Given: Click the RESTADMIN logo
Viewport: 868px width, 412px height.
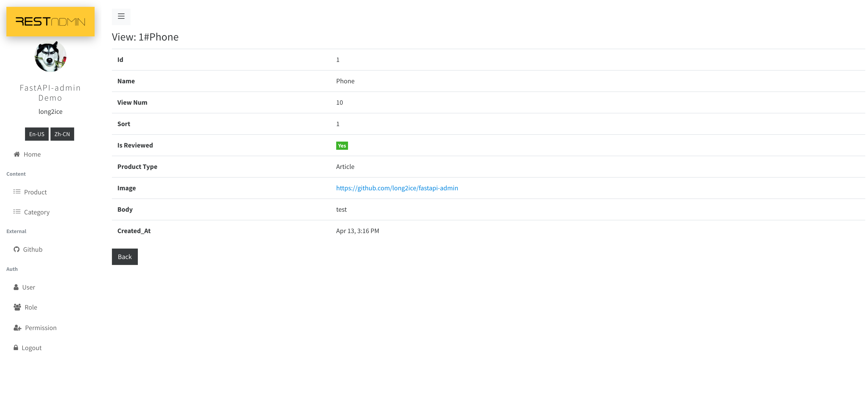Looking at the screenshot, I should tap(50, 22).
